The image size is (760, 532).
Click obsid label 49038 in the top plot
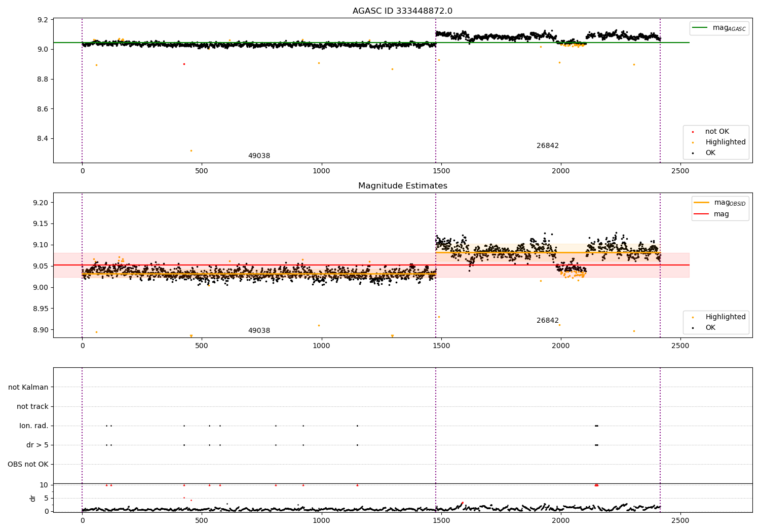259,156
